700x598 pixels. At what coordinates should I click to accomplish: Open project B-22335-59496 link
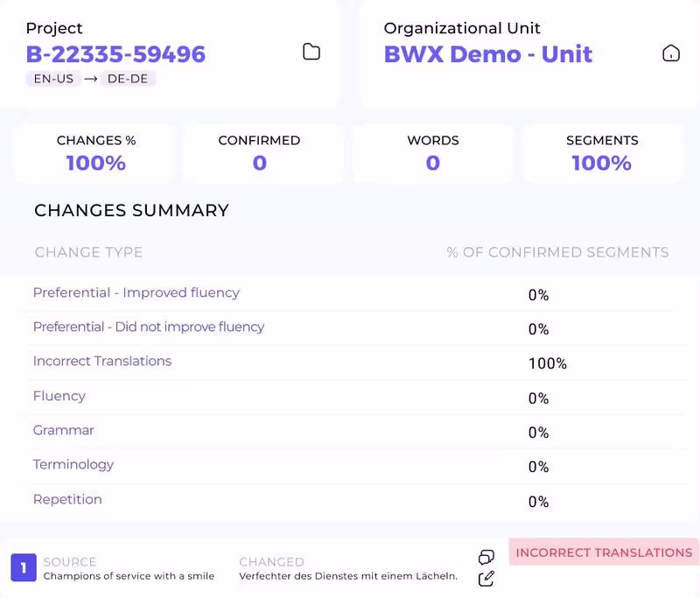[115, 54]
